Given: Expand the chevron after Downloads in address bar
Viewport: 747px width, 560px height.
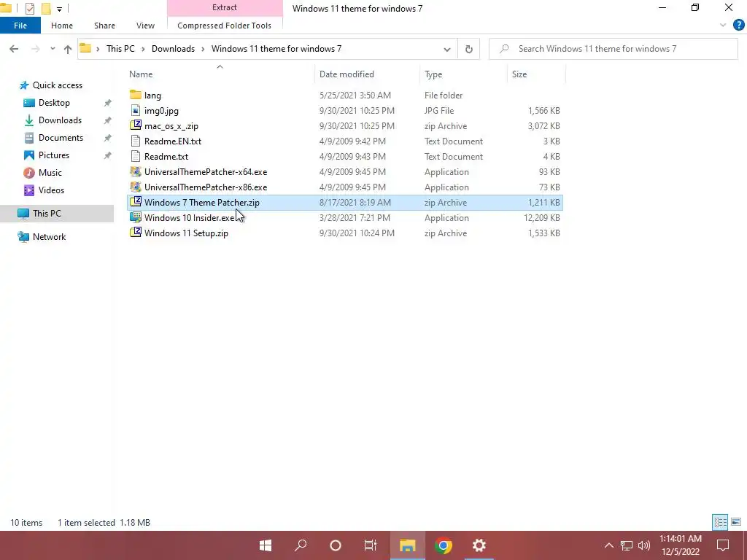Looking at the screenshot, I should (203, 49).
